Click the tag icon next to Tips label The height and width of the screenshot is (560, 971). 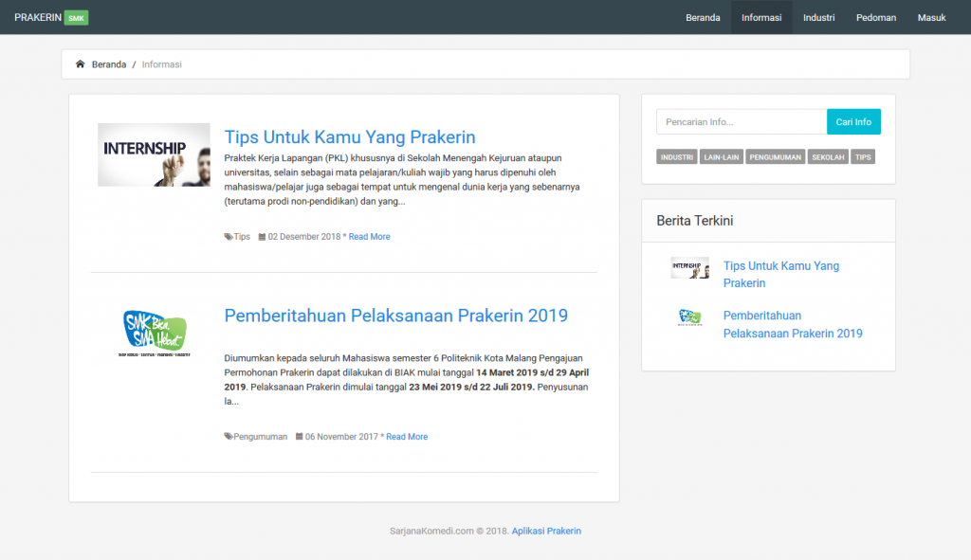click(x=228, y=236)
